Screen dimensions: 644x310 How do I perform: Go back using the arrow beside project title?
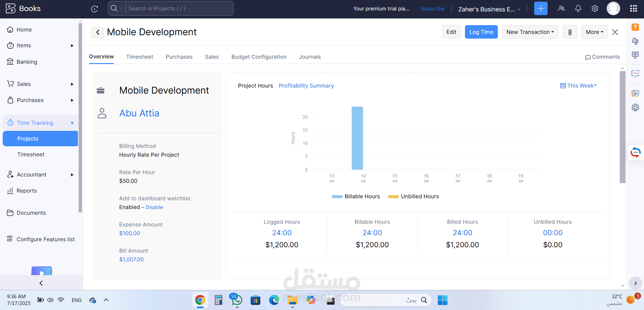(98, 32)
